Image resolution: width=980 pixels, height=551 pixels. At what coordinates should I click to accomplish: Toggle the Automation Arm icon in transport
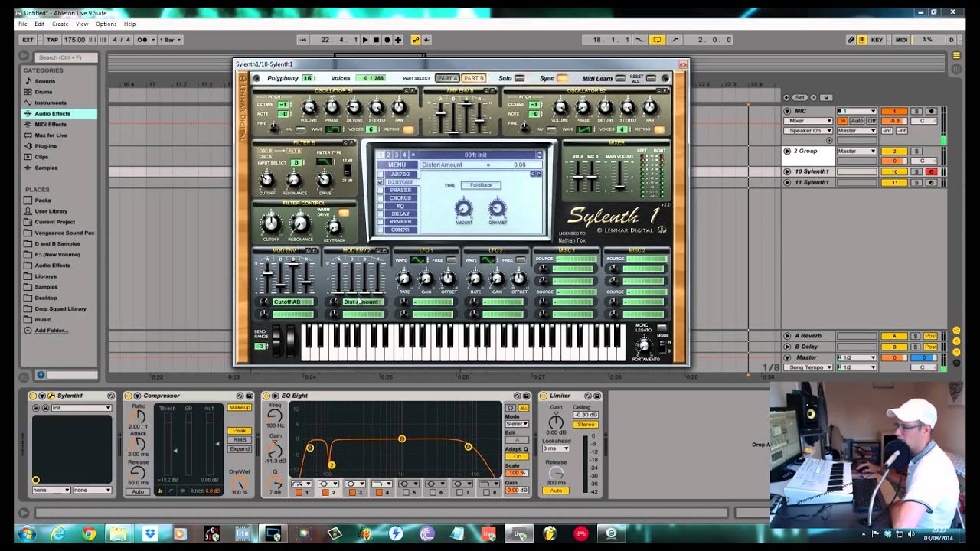[416, 40]
